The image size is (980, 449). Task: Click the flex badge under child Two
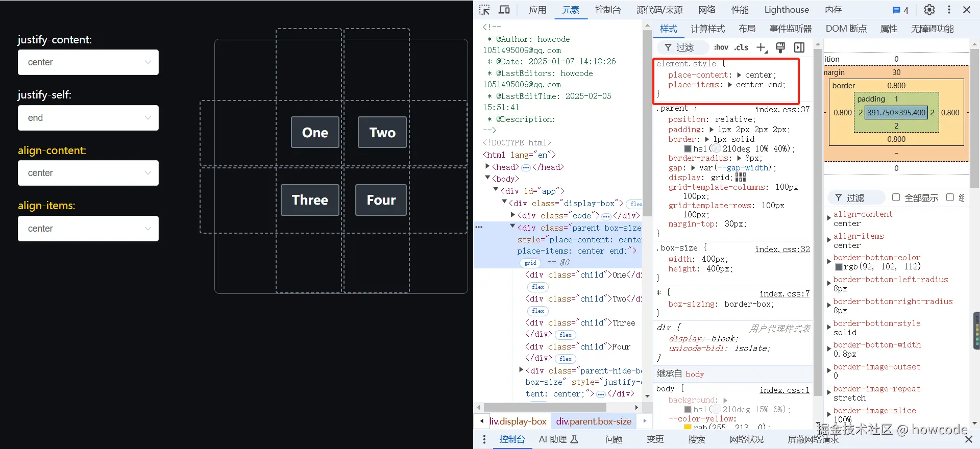pos(538,311)
